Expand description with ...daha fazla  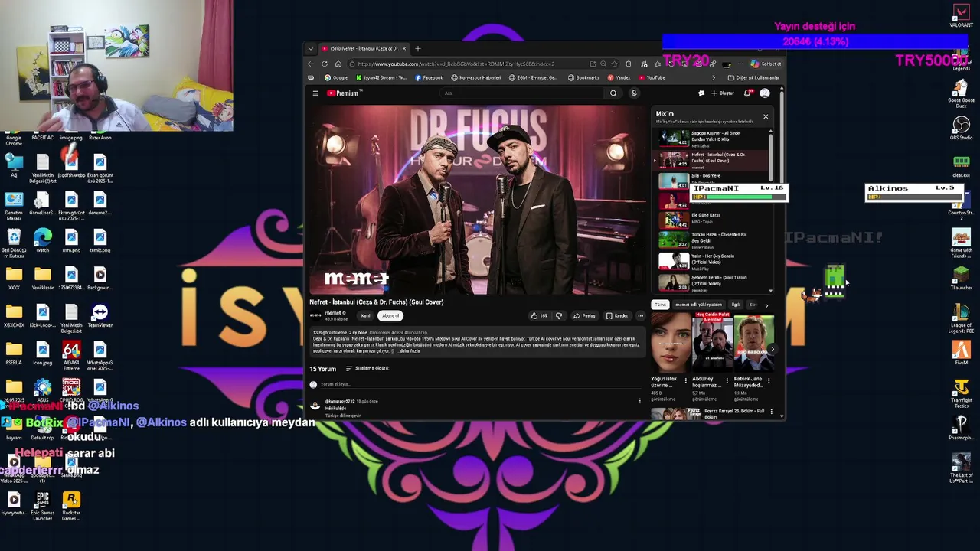(410, 351)
